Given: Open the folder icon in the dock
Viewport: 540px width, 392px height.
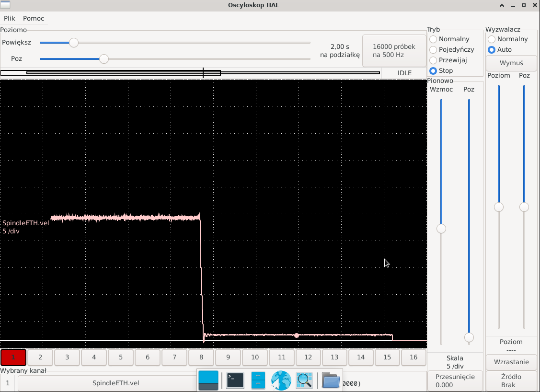Looking at the screenshot, I should point(331,380).
